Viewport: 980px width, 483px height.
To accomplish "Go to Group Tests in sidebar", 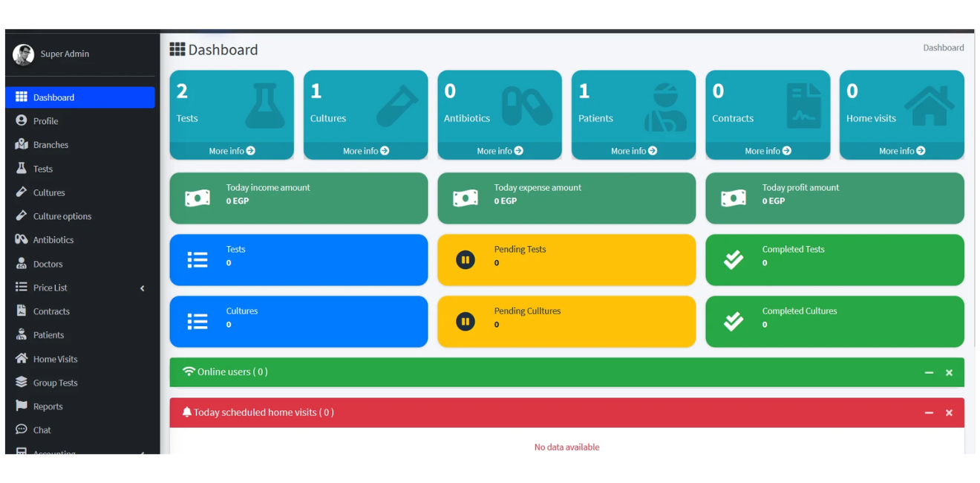I will point(55,383).
